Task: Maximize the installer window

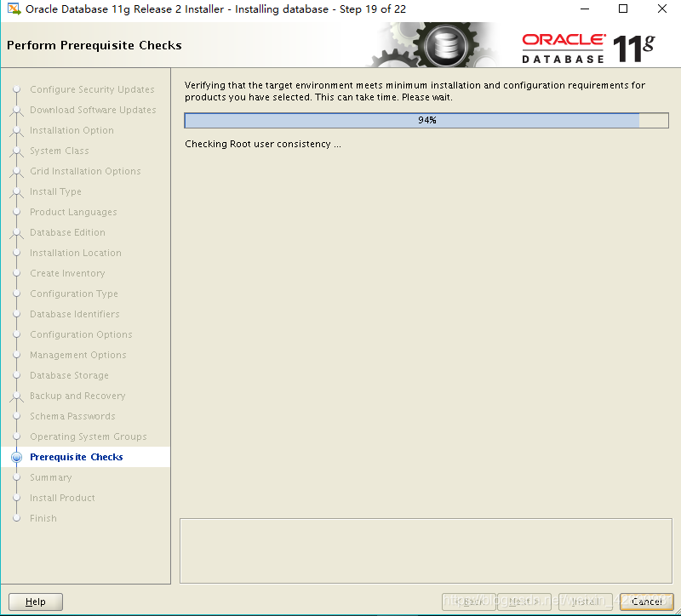Action: 623,9
